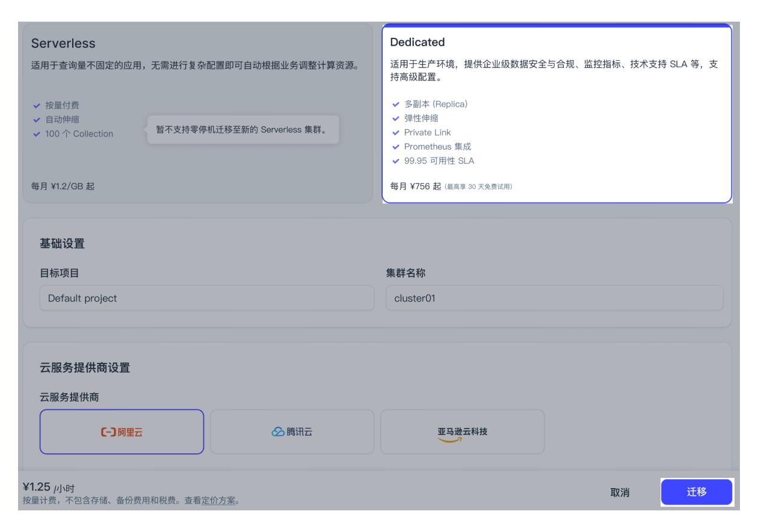Click checkmark beside 自动伸缩
This screenshot has height=532, width=758.
[x=37, y=120]
